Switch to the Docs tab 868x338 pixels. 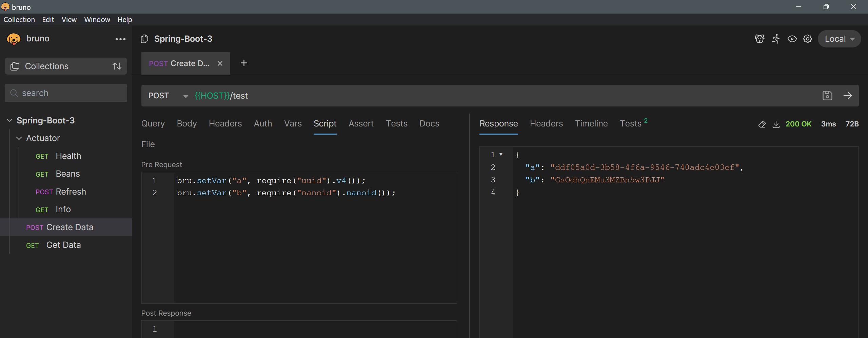[429, 124]
